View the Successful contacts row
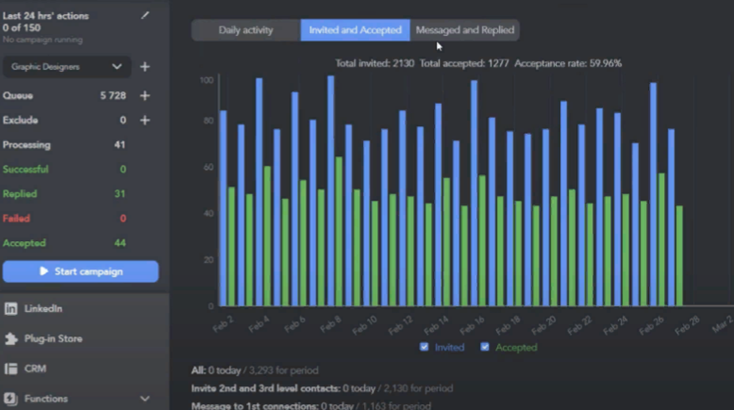The width and height of the screenshot is (734, 410). coord(64,169)
